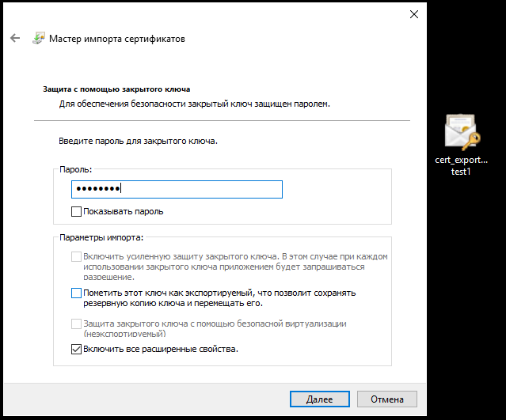Click the 'cert_export... test1' file name label
The height and width of the screenshot is (420, 506).
(462, 165)
